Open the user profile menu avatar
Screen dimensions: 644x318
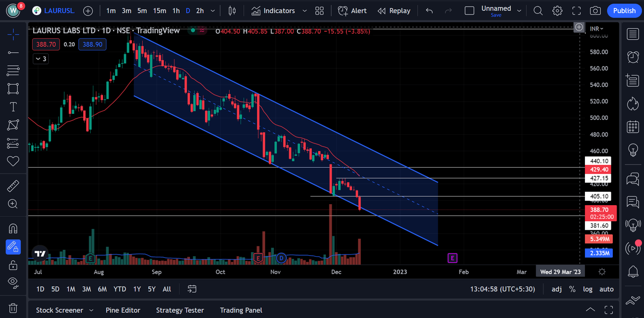12,11
